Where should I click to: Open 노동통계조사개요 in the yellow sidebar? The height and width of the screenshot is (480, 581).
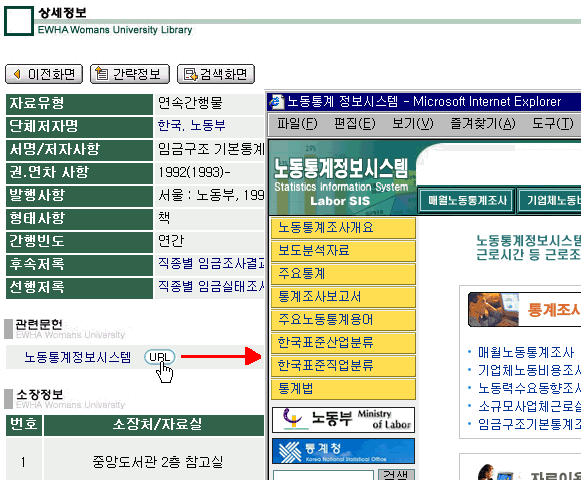click(343, 228)
